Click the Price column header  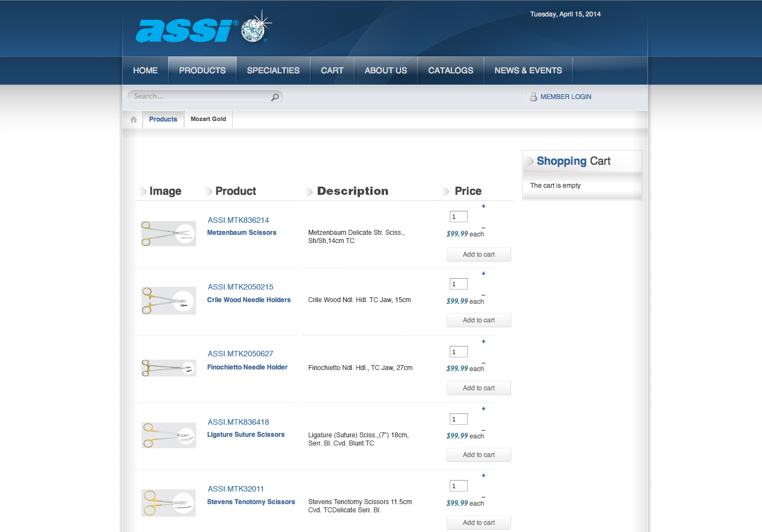(468, 191)
